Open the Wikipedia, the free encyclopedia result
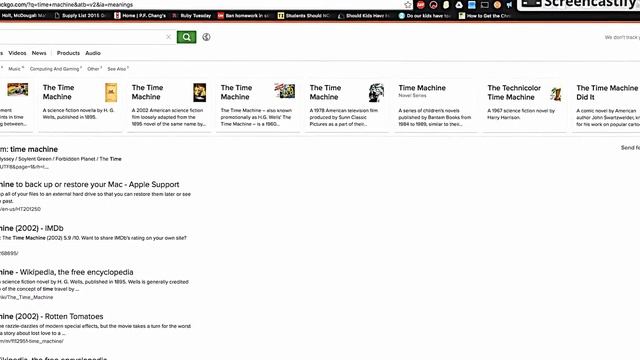The width and height of the screenshot is (640, 360). coord(67,272)
